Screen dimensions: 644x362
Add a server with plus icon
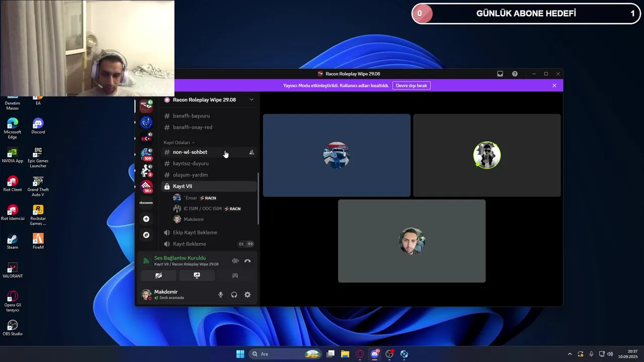point(146,219)
